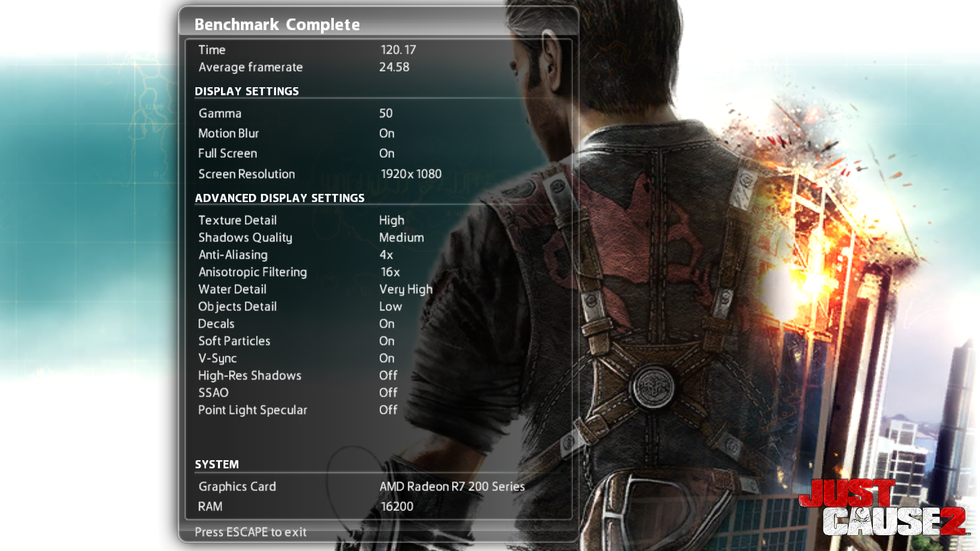Click the Soft Particles On value
Screen dimensions: 980x551
(386, 341)
